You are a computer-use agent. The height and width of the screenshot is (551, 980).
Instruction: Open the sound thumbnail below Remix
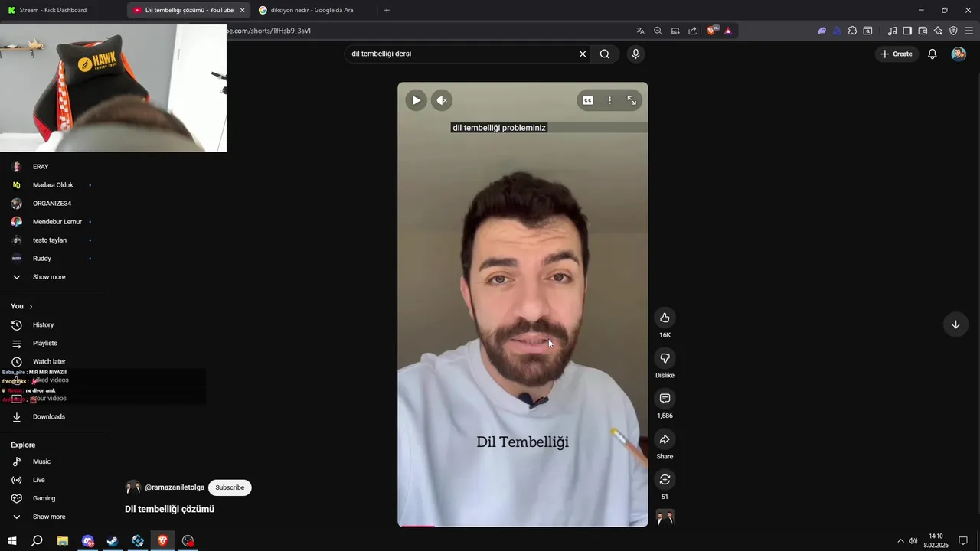pos(665,518)
